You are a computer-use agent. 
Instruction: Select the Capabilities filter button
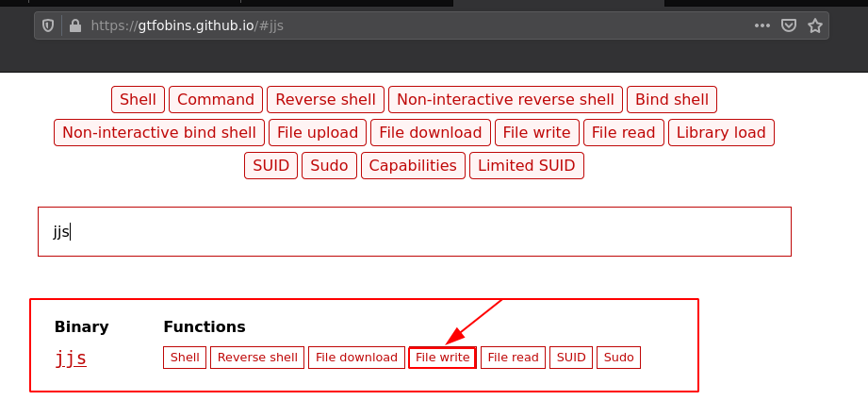click(413, 166)
